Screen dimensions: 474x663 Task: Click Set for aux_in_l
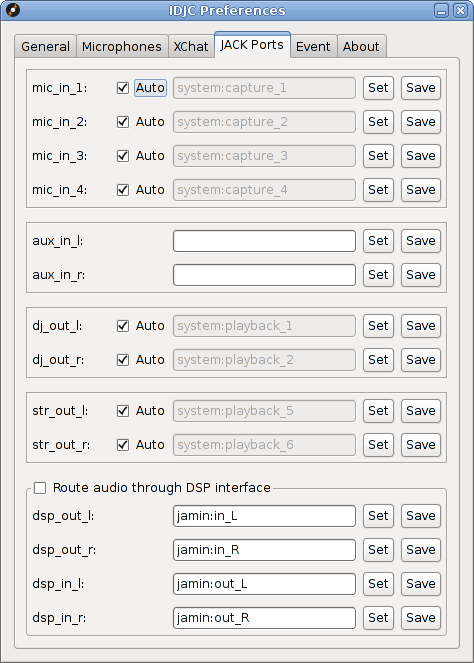point(378,241)
